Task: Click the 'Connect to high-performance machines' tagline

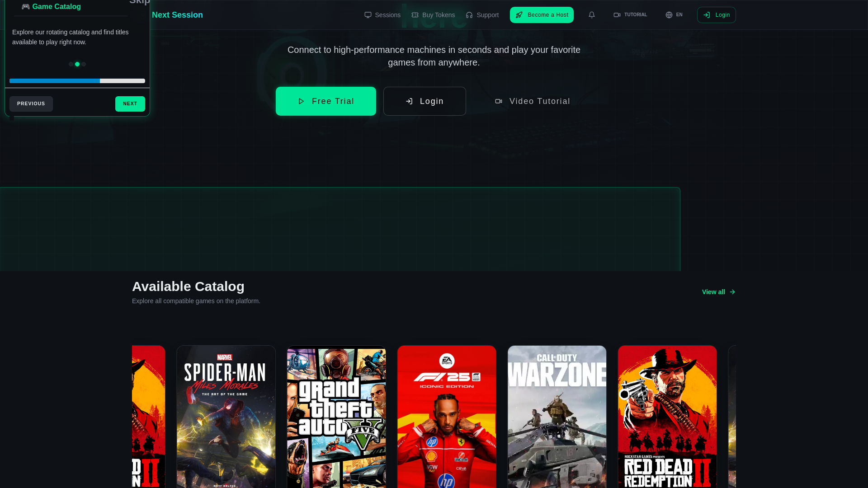Action: click(434, 56)
